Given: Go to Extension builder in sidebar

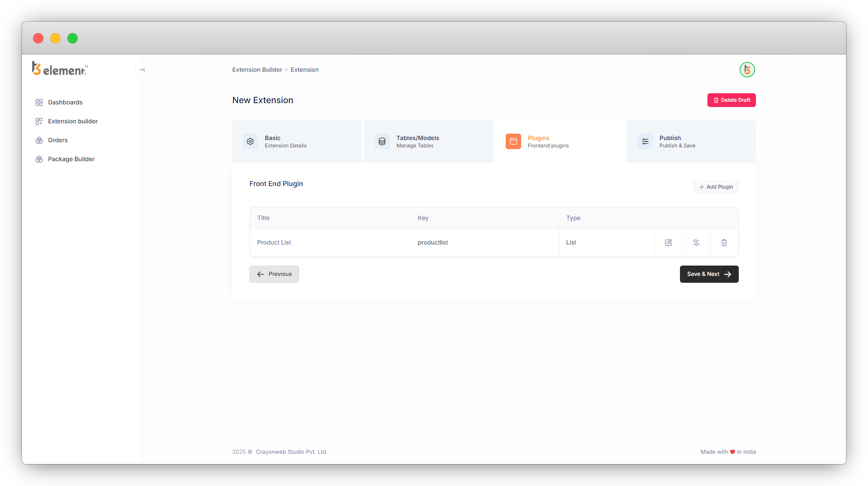Looking at the screenshot, I should (73, 121).
